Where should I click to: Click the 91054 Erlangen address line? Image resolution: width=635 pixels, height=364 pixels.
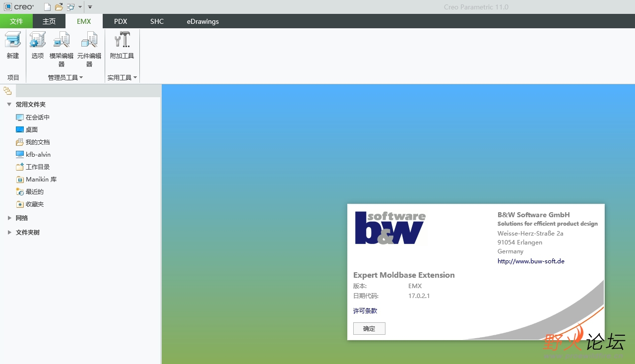pyautogui.click(x=520, y=243)
